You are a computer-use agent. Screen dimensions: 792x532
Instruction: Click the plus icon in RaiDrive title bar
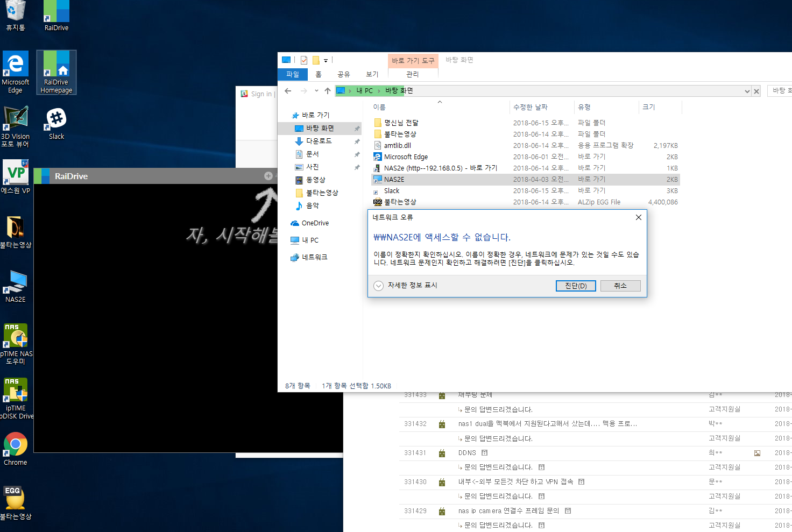[268, 176]
